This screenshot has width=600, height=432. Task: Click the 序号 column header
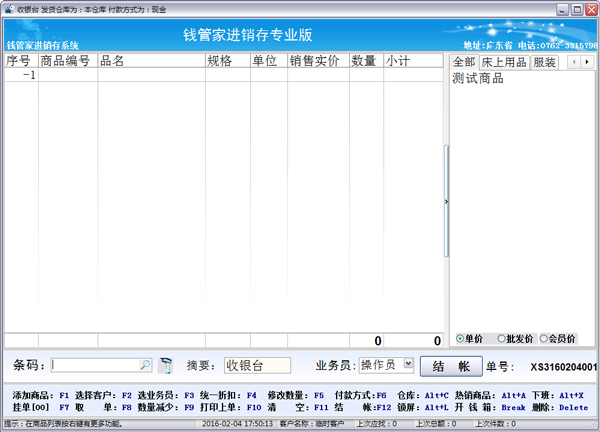coord(21,61)
